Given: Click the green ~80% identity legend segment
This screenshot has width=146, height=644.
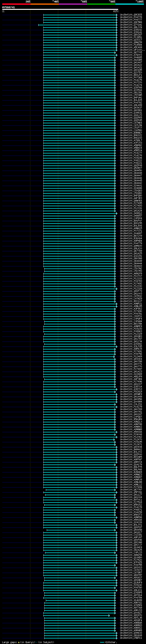Looking at the screenshot, I should coord(101,4).
